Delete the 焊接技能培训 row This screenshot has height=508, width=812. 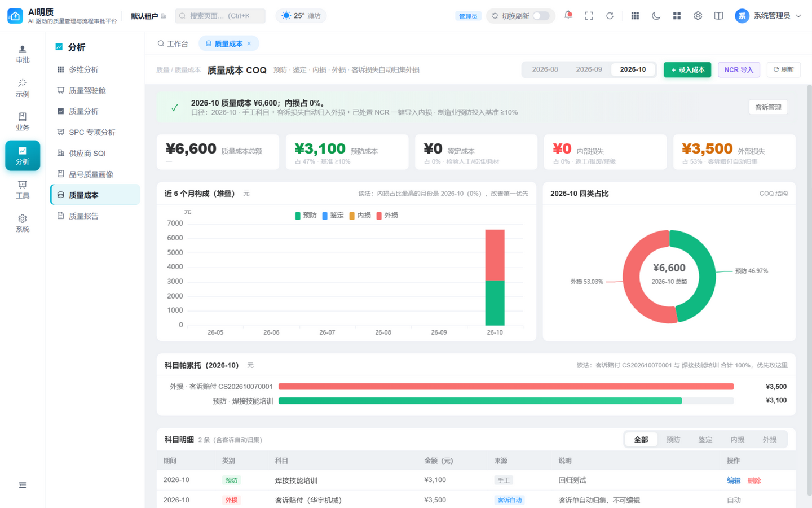(x=754, y=480)
